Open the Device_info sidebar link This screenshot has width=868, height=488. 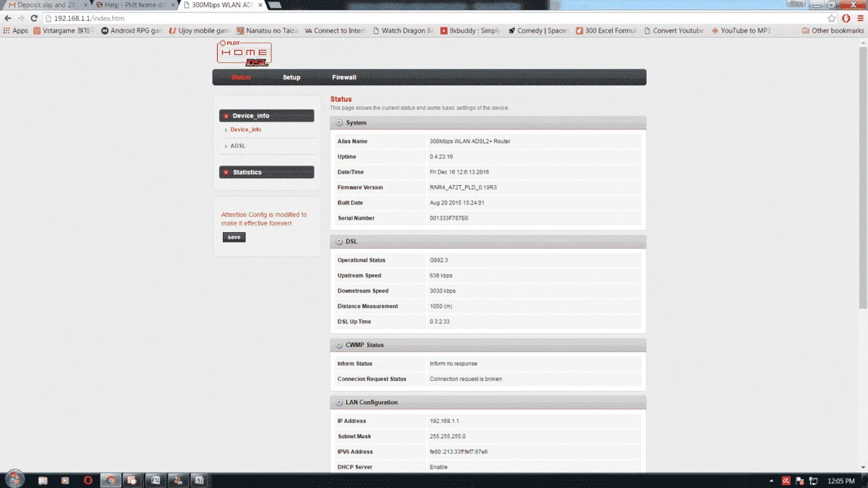click(246, 129)
